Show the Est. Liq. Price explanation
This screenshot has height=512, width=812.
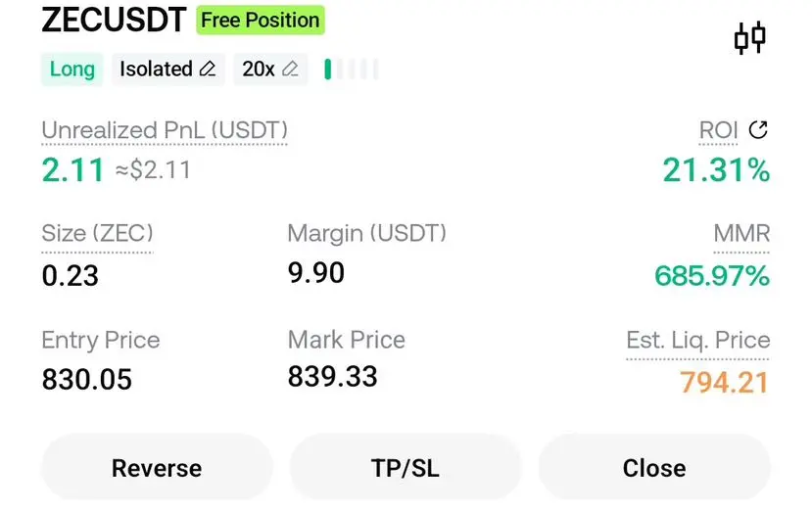point(698,341)
